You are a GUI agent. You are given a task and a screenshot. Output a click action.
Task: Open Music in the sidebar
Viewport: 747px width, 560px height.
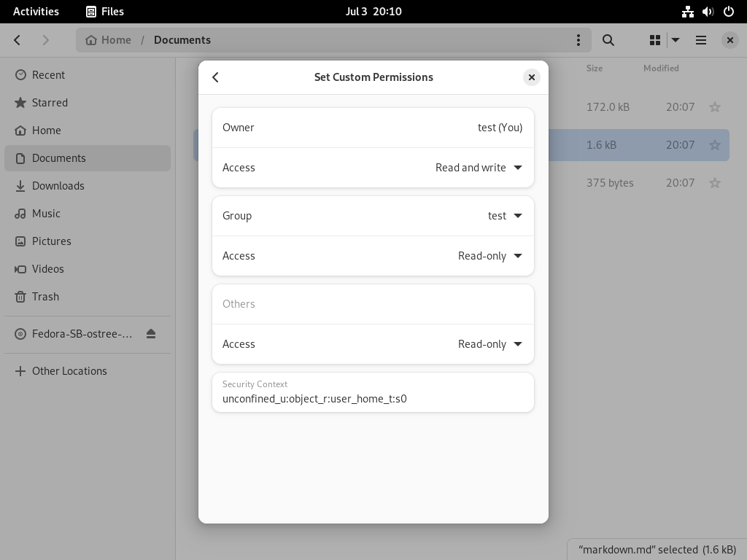[x=88, y=214]
